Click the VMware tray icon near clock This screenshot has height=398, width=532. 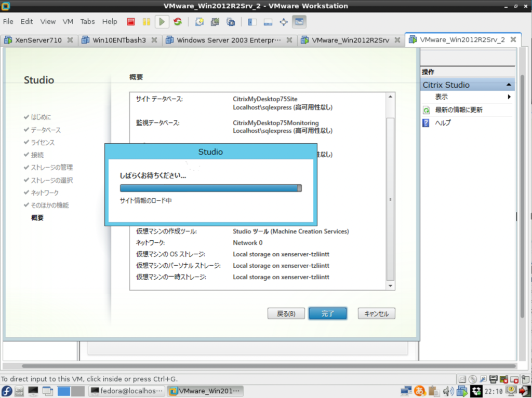tap(462, 391)
